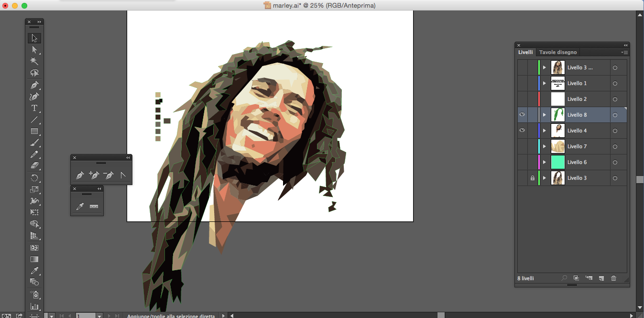
Task: Select the Paintbrush tool
Action: coord(34,143)
